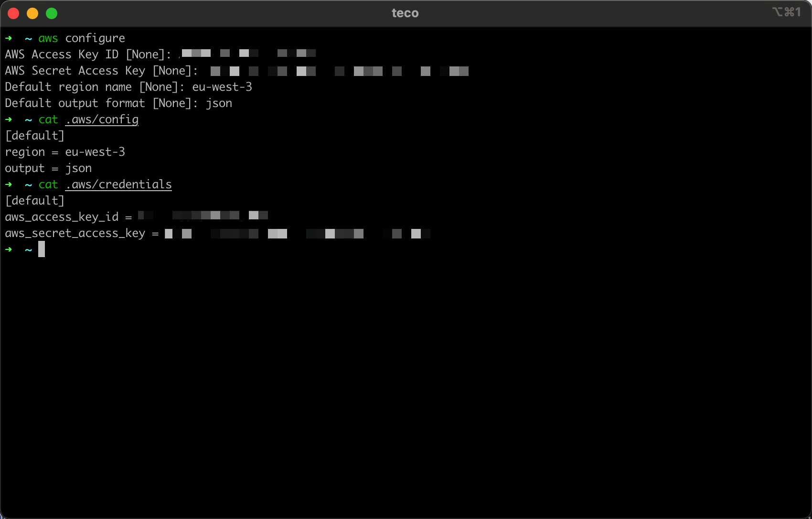Click the green arrow on the credentials prompt line
This screenshot has width=812, height=519.
[8, 184]
